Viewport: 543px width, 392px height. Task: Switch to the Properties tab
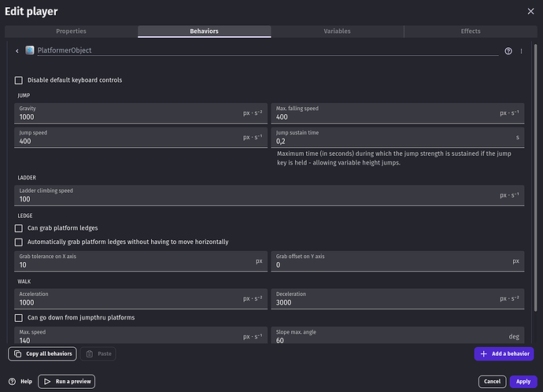pyautogui.click(x=71, y=31)
